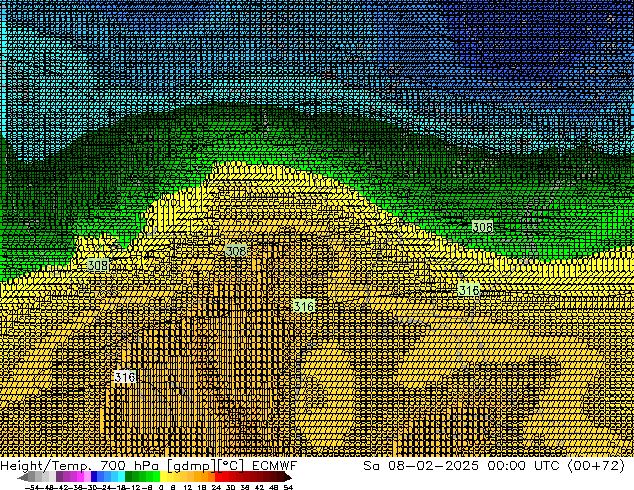Select the cyan legend swatch
This screenshot has height=490, width=634.
pos(121,476)
